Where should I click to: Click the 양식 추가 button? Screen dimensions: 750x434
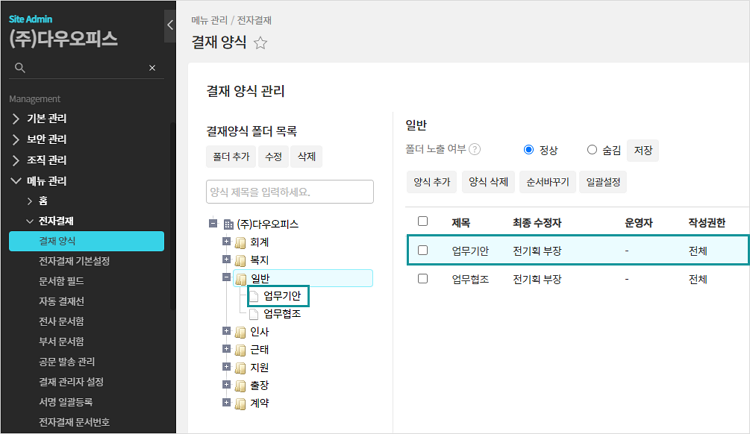click(x=432, y=183)
